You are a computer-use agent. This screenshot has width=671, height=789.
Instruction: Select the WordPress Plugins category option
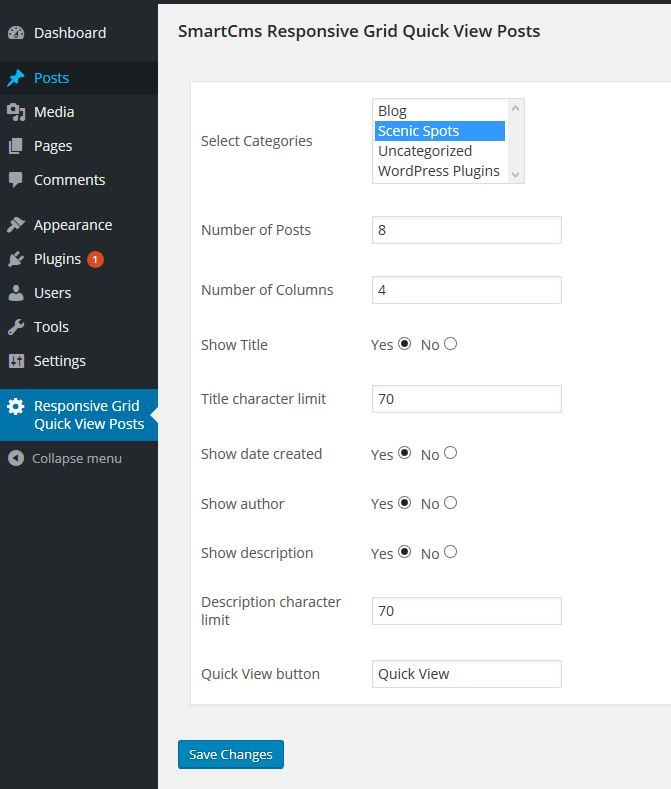(x=439, y=171)
